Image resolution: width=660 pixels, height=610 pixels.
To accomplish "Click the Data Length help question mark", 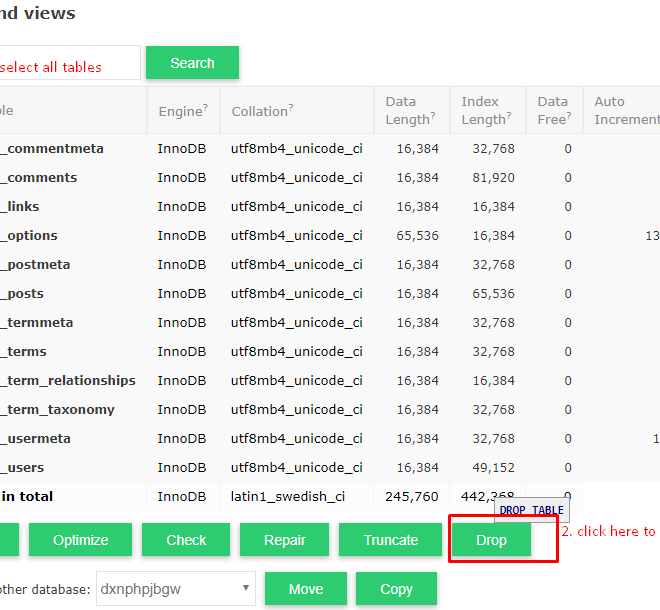I will coord(433,115).
